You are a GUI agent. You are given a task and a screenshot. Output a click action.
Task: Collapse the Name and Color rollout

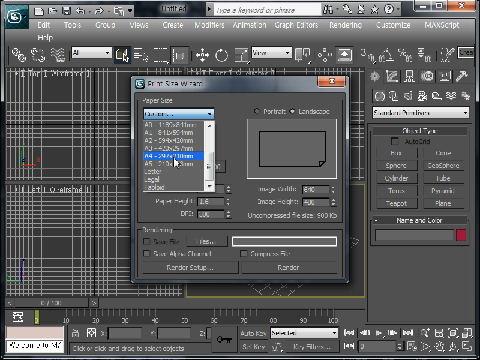tap(419, 220)
